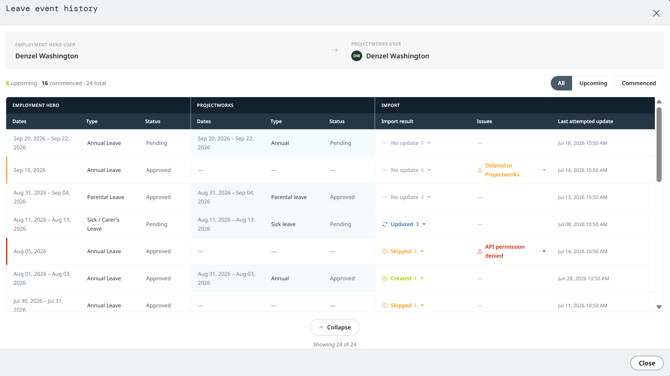Select the All filter tab

(x=561, y=83)
